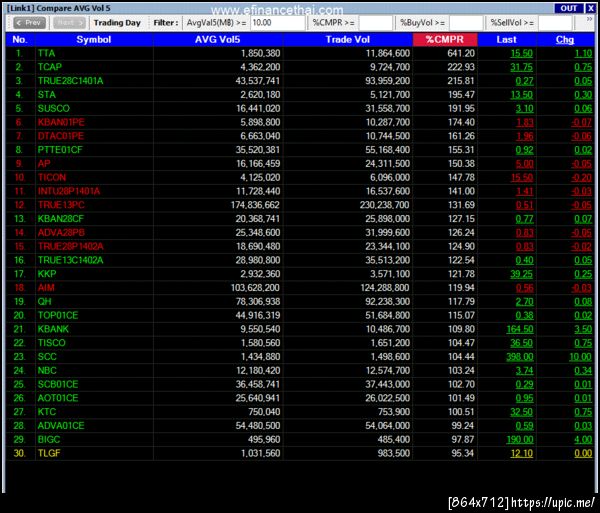Click AIM average volume 103,628,200
This screenshot has height=513, width=600.
255,288
